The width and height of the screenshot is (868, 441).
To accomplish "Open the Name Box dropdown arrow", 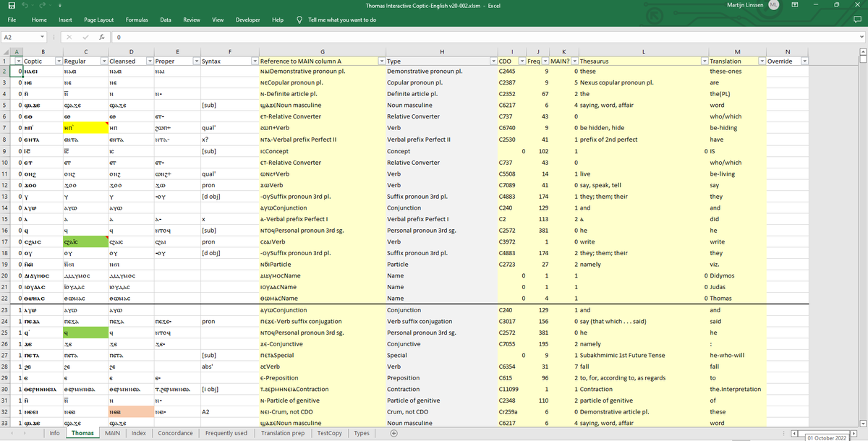I will [43, 36].
